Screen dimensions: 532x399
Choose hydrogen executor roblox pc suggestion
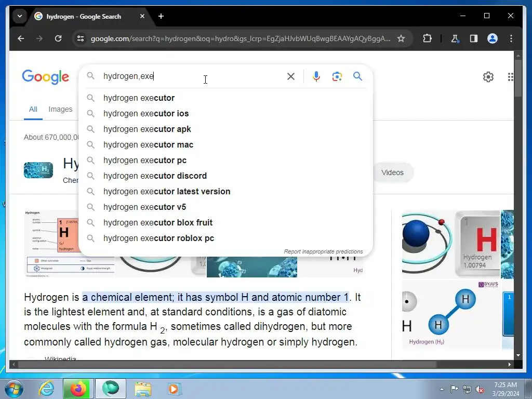(225, 238)
